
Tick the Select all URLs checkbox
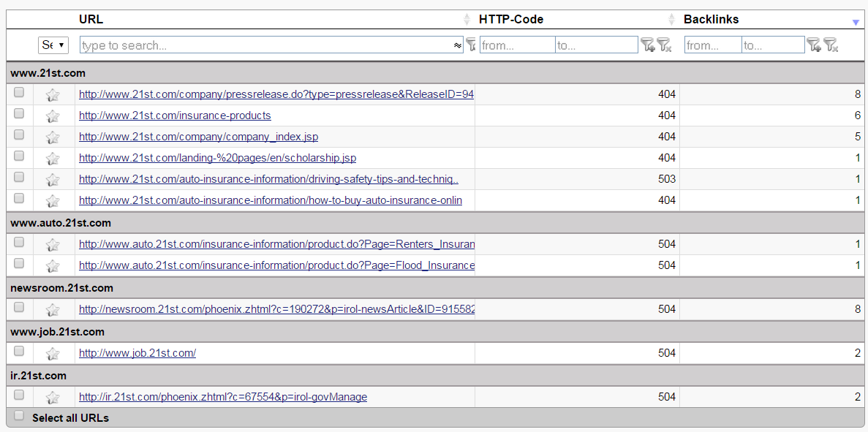click(x=19, y=416)
